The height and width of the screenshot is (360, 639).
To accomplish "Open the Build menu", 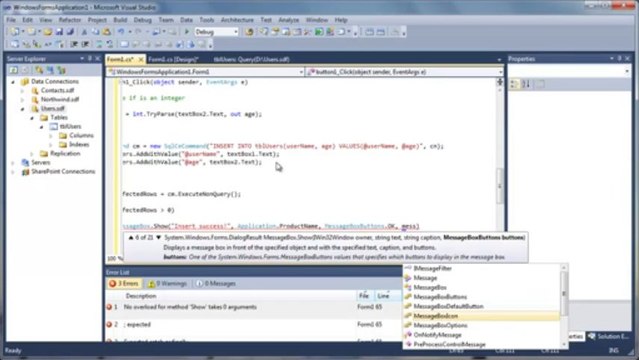I will click(x=120, y=20).
